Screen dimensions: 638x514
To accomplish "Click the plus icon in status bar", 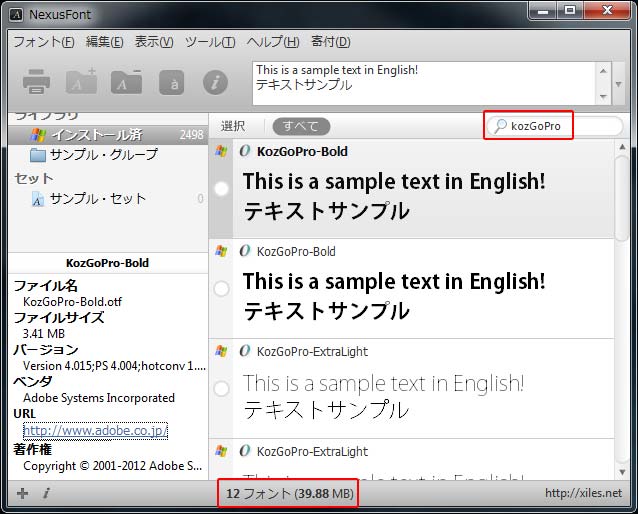I will [x=23, y=493].
